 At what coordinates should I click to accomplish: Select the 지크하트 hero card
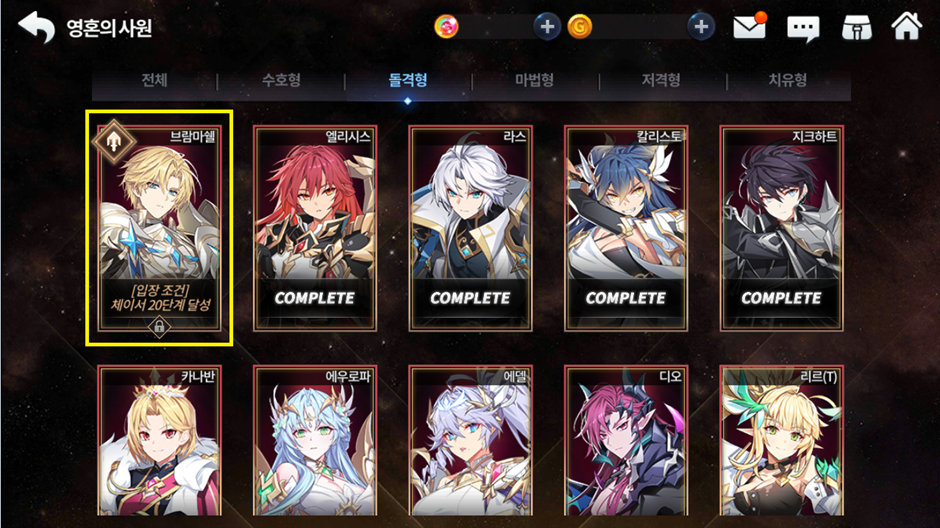pyautogui.click(x=781, y=228)
